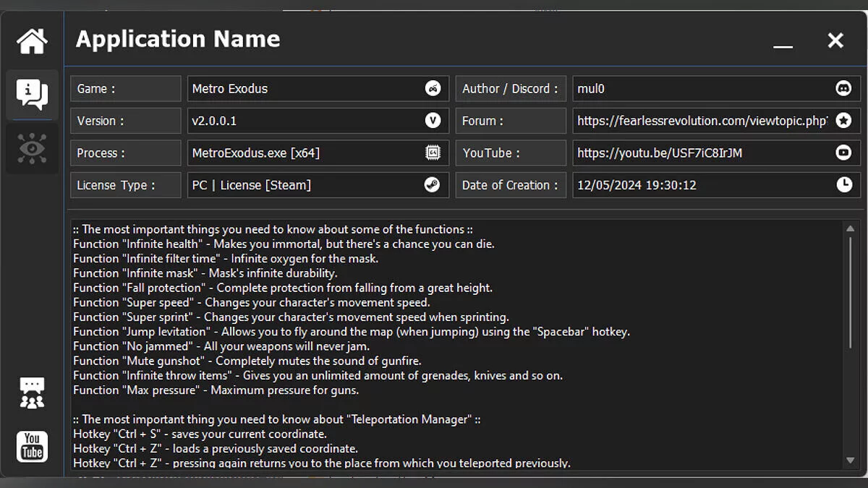Click the "loads a previously saved coordinate" line
This screenshot has height=488, width=868.
(216, 448)
